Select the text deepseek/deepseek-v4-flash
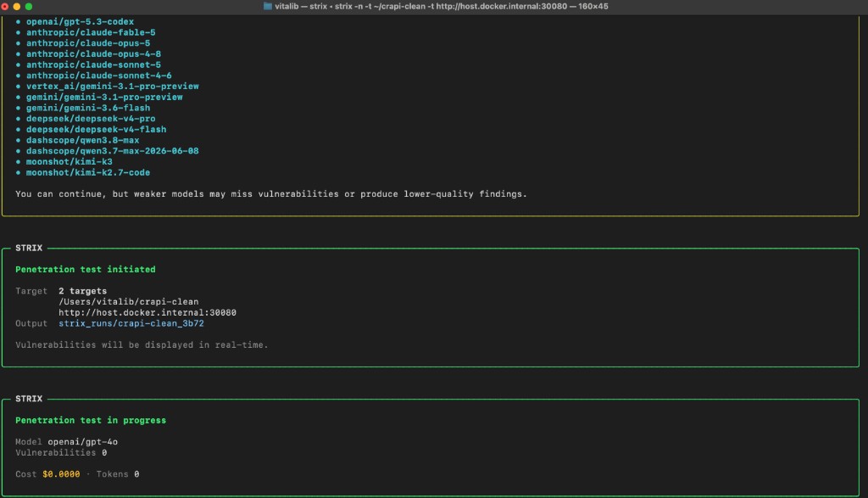 coord(97,130)
